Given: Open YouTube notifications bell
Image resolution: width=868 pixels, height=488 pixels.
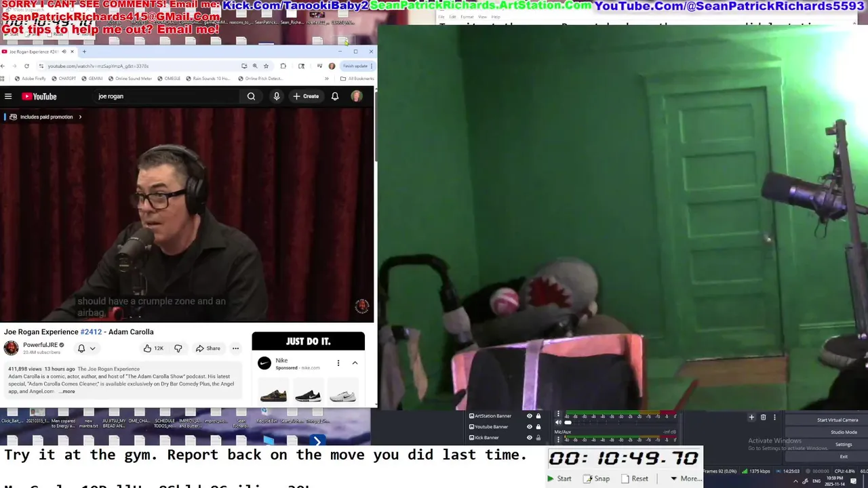Looking at the screenshot, I should pos(335,96).
